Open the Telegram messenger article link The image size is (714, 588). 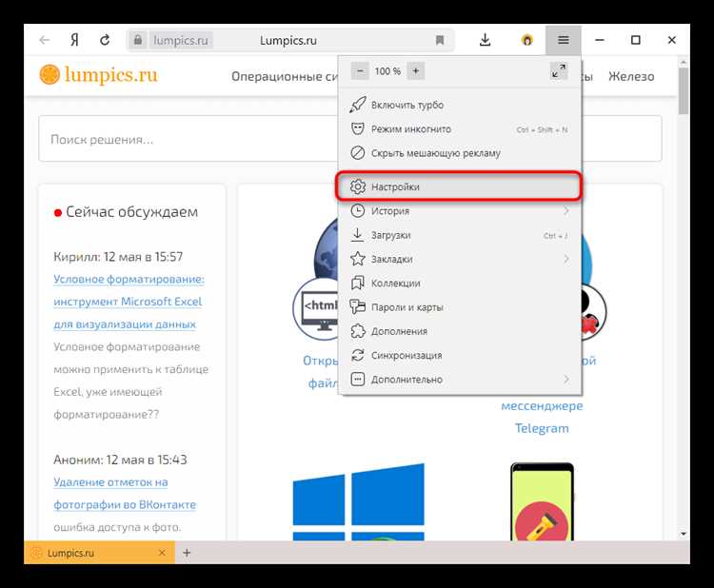(x=542, y=417)
